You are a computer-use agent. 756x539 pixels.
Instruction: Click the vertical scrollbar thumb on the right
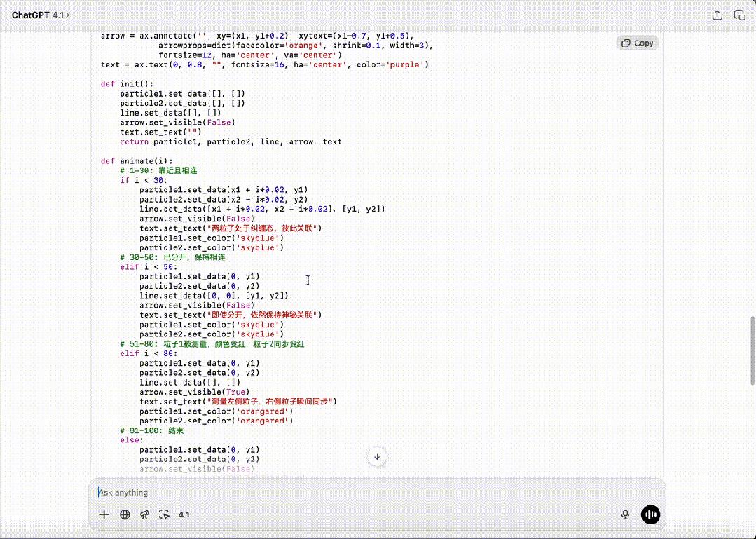click(x=752, y=349)
